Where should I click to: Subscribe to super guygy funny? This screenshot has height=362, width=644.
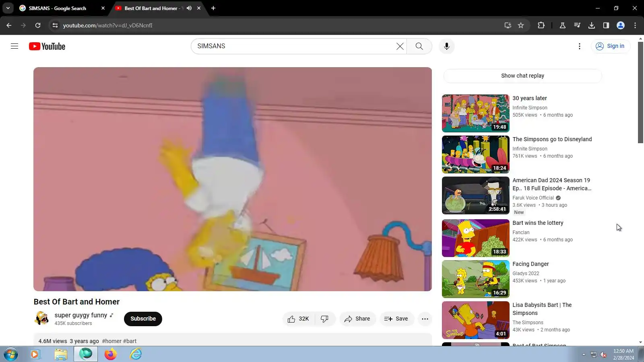tap(143, 319)
